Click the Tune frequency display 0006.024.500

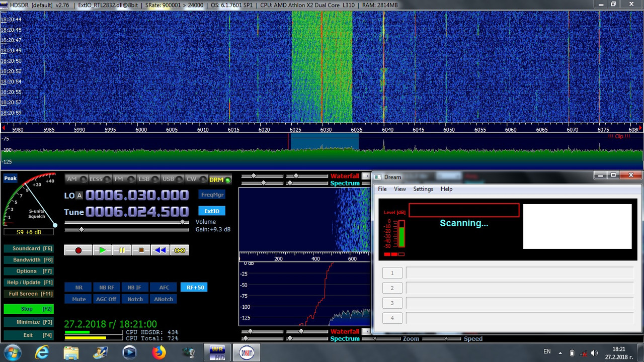137,212
